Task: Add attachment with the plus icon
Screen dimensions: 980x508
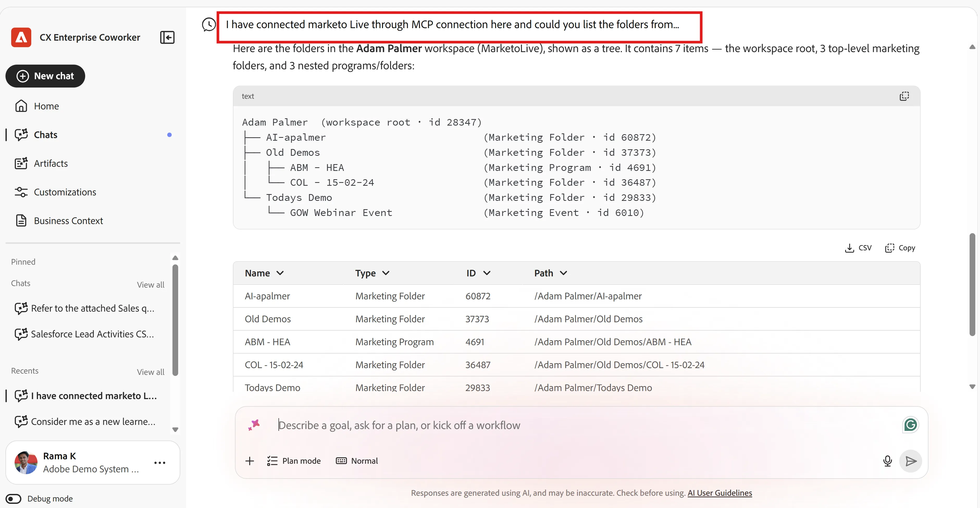Action: click(250, 461)
